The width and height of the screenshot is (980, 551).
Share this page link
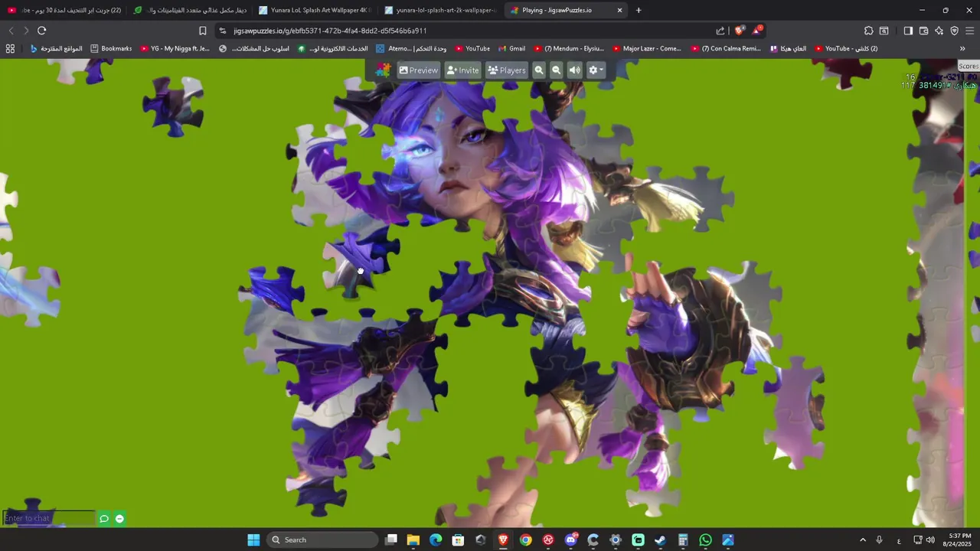click(x=720, y=31)
